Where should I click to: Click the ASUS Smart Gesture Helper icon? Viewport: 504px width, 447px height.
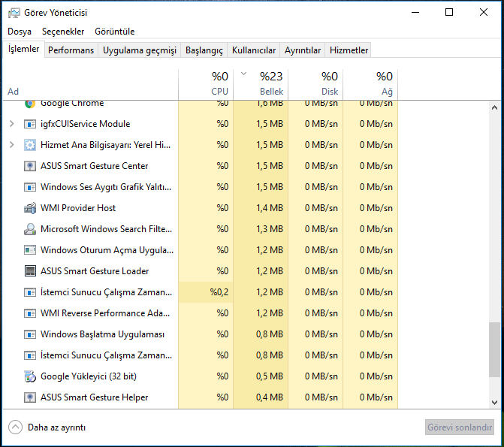click(x=30, y=397)
